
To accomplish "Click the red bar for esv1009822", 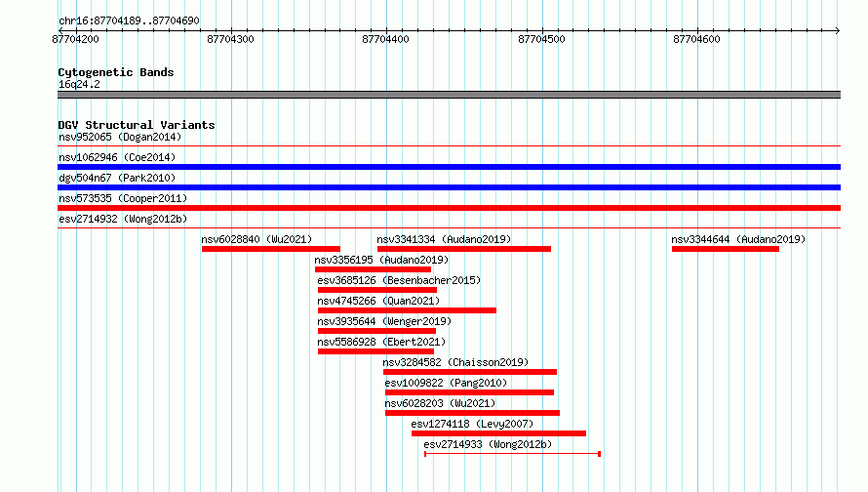I will coord(469,392).
